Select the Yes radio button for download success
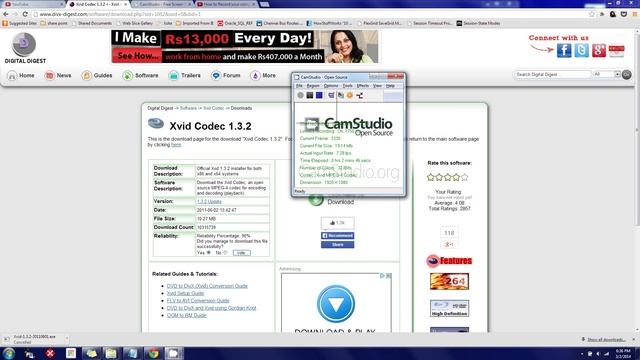The height and width of the screenshot is (360, 640). click(209, 253)
